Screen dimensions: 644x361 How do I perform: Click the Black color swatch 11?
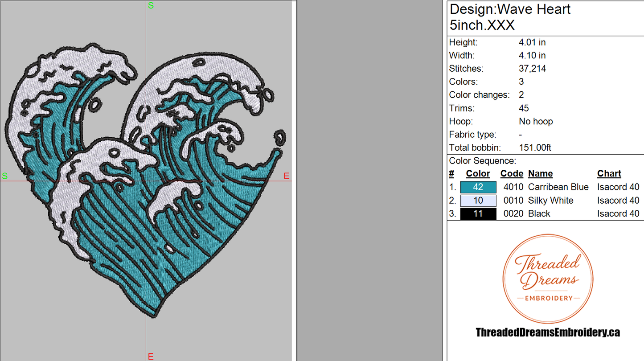pos(478,214)
